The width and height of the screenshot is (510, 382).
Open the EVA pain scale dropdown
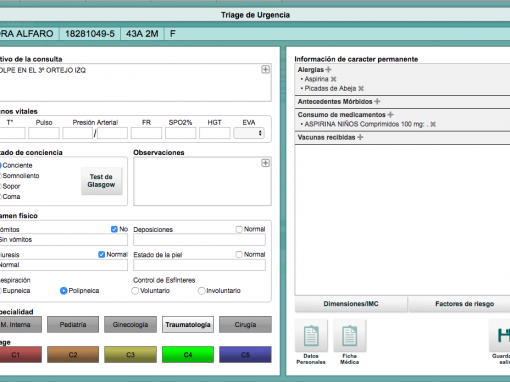(x=249, y=133)
